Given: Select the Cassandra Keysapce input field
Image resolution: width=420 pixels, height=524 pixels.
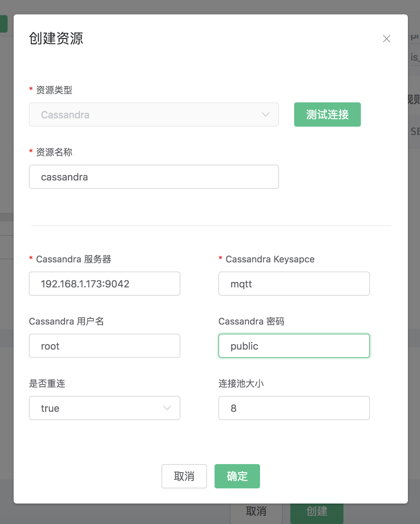Looking at the screenshot, I should [x=294, y=284].
